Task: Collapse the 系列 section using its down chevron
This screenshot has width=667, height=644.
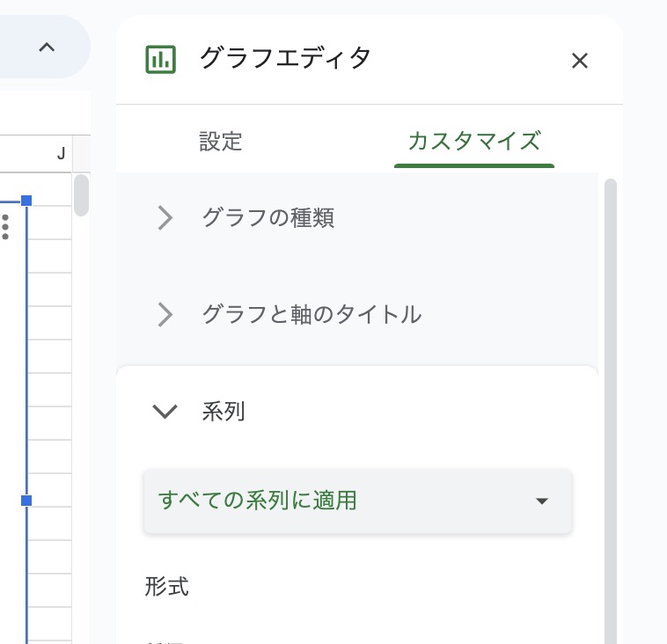Action: [x=165, y=411]
